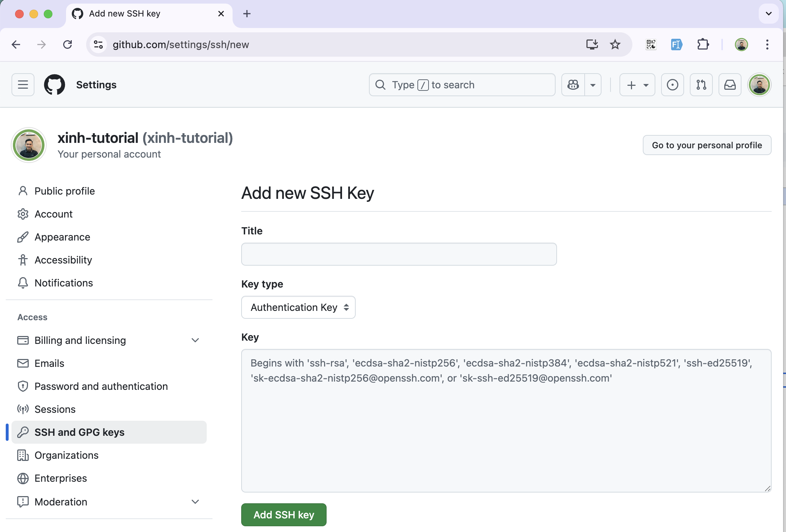Reload the page
The image size is (786, 532).
pos(67,45)
